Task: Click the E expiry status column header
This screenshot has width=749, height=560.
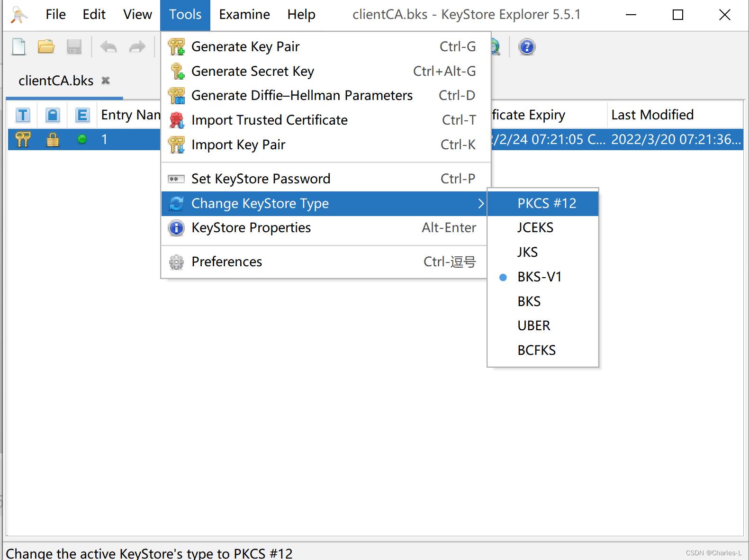Action: pos(82,115)
